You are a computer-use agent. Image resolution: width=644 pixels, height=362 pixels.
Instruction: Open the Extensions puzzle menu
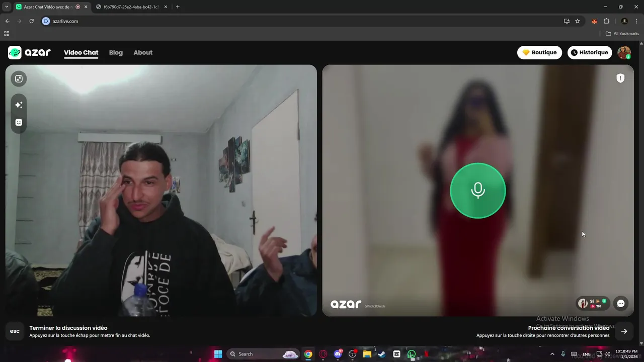pyautogui.click(x=606, y=21)
